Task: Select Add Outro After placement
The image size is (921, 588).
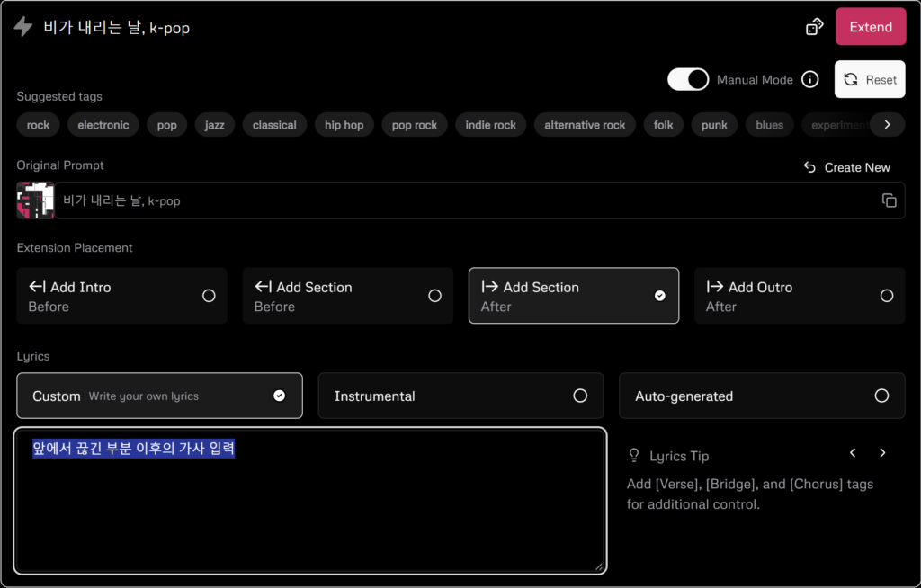Action: pos(800,296)
